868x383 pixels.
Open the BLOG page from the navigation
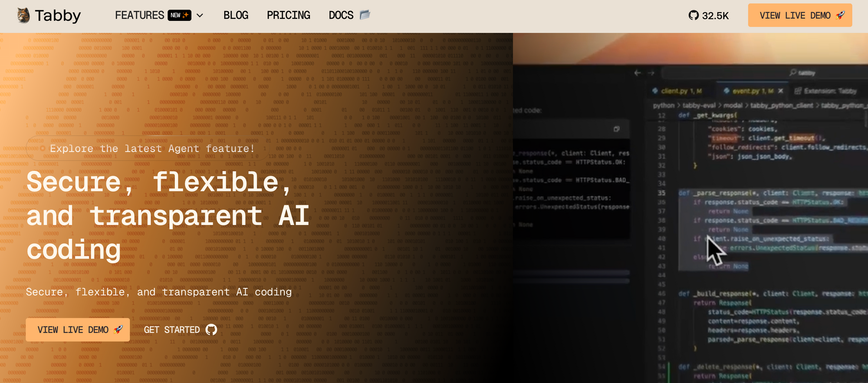click(236, 15)
